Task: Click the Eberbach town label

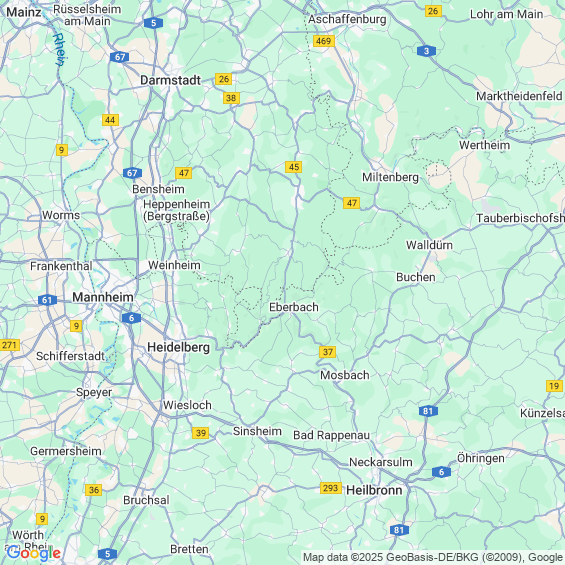Action: [294, 307]
